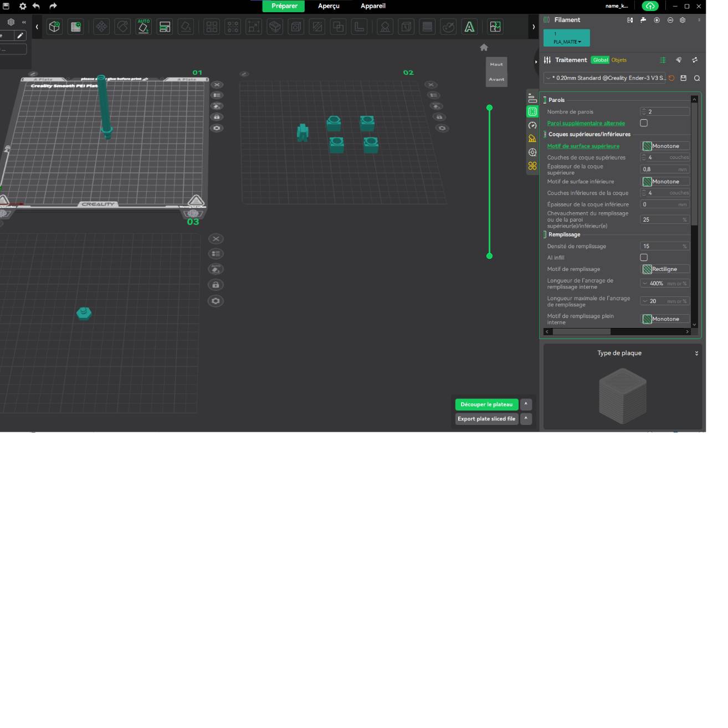
Task: Click Haut face on view cube
Action: (496, 64)
